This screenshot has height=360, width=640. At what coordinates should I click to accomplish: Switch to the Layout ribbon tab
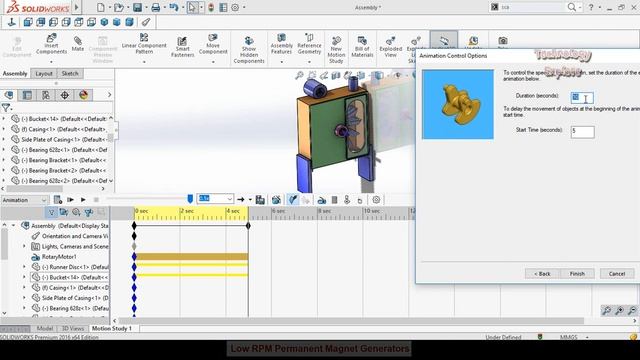[44, 73]
